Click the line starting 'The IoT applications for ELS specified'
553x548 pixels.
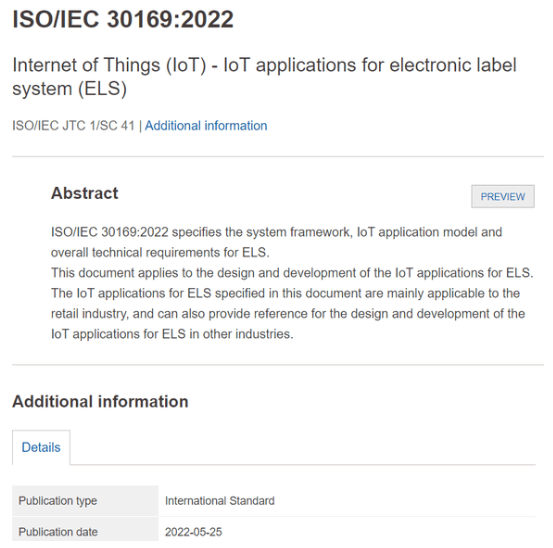tap(285, 293)
